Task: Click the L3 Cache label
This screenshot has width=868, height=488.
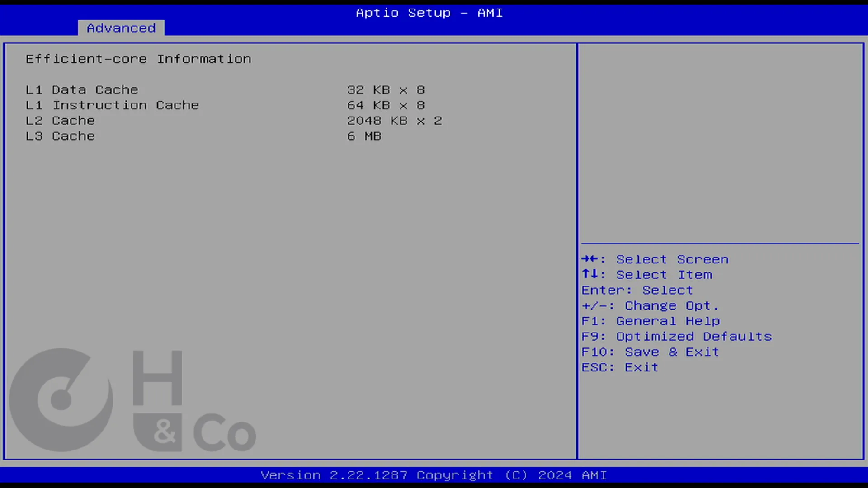Action: click(60, 136)
